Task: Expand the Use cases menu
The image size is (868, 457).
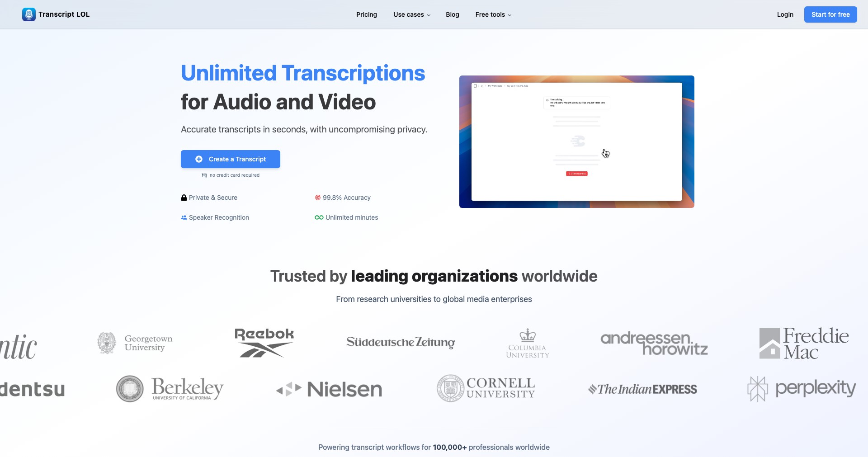Action: click(412, 14)
